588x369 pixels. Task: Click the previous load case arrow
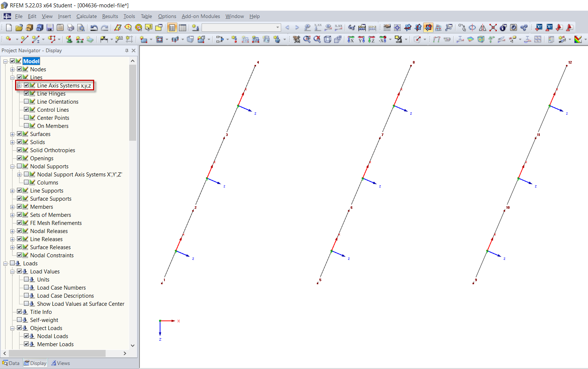point(287,28)
